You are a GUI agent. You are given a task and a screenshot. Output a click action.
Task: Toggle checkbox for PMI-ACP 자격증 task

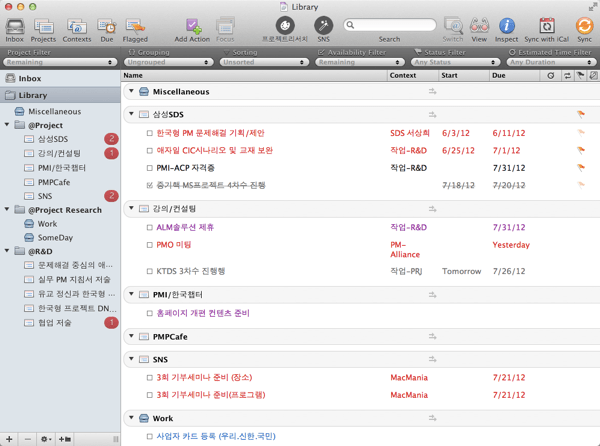click(x=150, y=168)
